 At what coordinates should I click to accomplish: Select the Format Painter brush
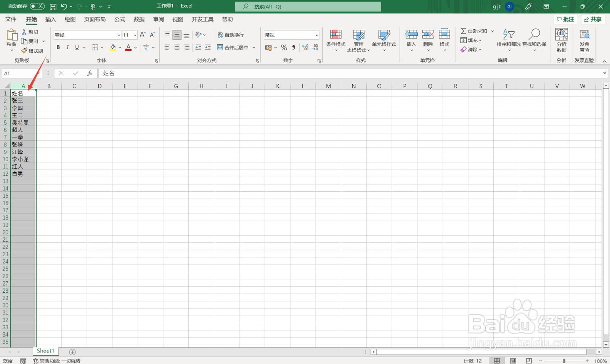24,50
